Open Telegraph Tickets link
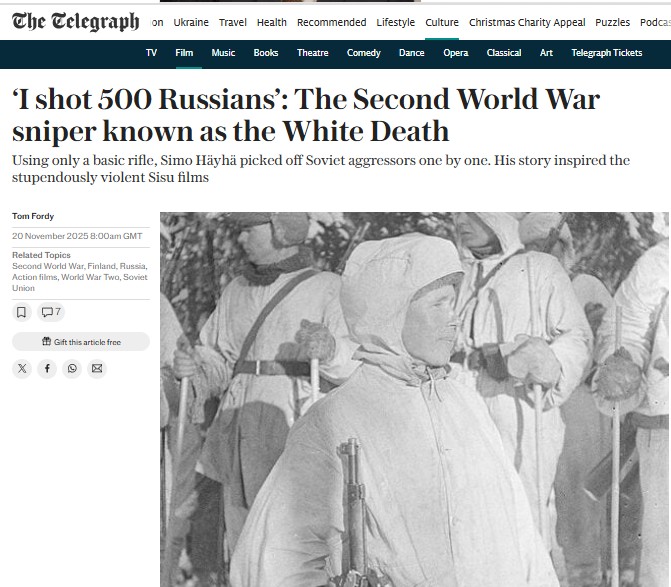Viewport: 671px width, 587px height. coord(607,53)
